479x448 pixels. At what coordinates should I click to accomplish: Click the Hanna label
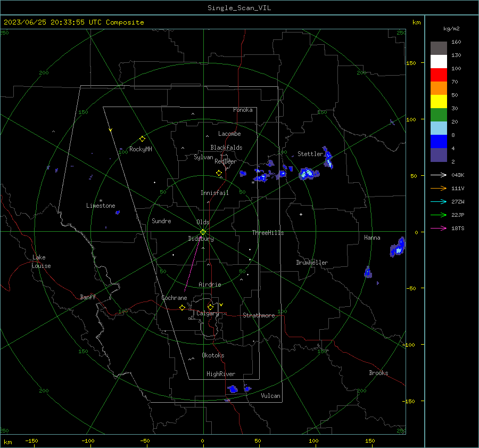(372, 238)
